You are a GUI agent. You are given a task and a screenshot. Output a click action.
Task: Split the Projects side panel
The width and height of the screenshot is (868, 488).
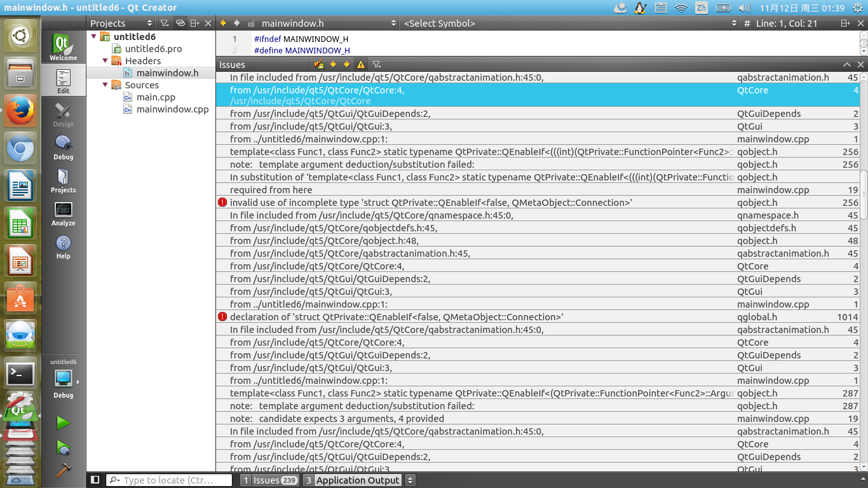click(195, 23)
